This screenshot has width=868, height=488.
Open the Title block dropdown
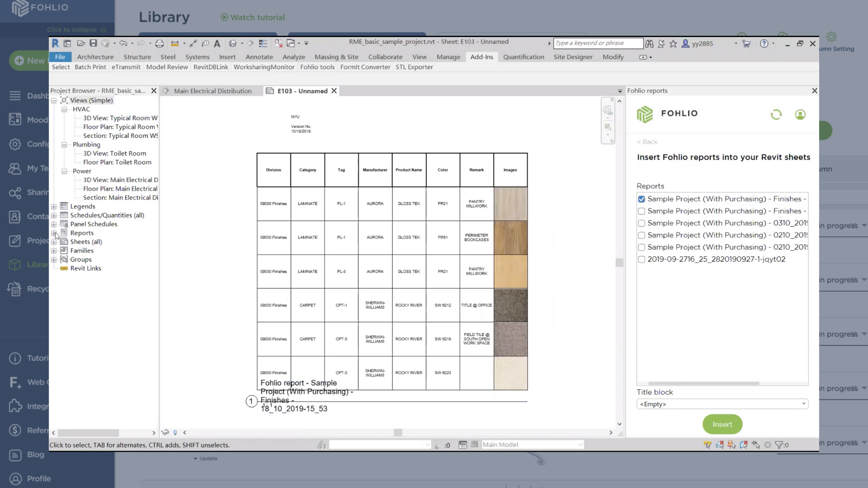pyautogui.click(x=722, y=404)
